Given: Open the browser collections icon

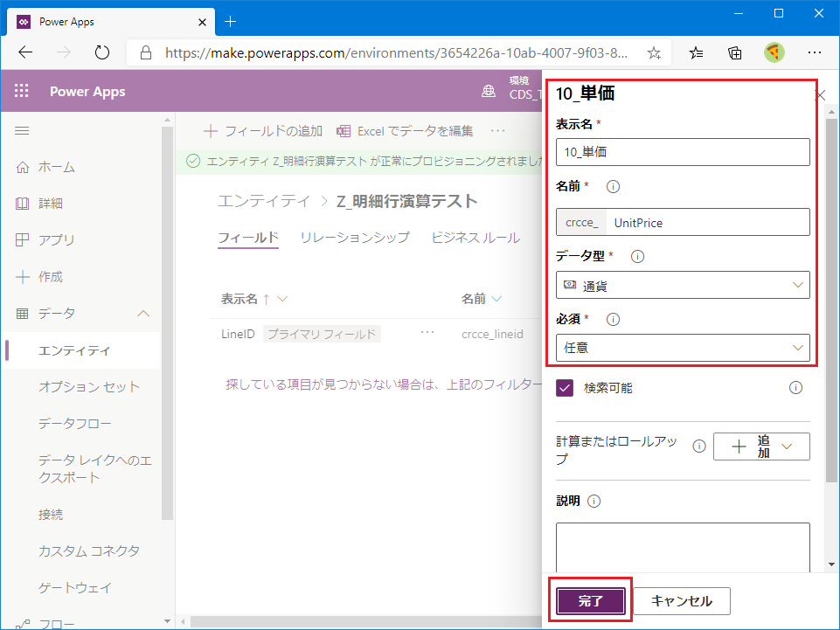Looking at the screenshot, I should 735,52.
